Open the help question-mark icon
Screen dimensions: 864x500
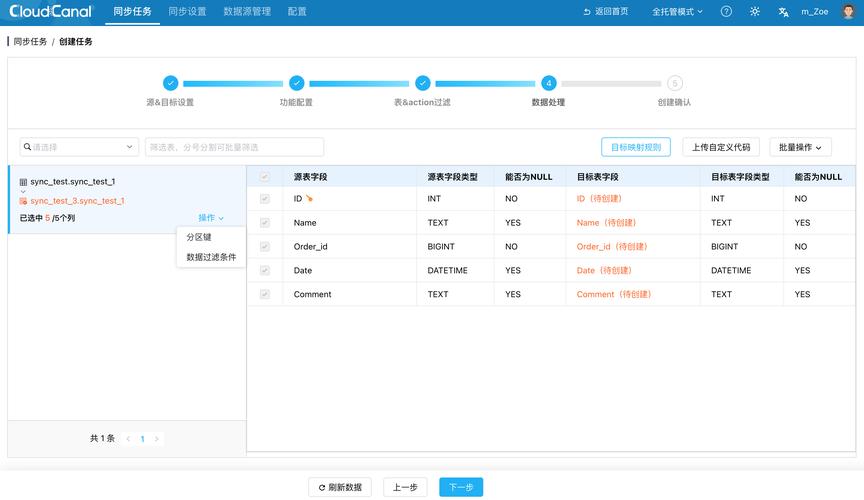point(726,11)
